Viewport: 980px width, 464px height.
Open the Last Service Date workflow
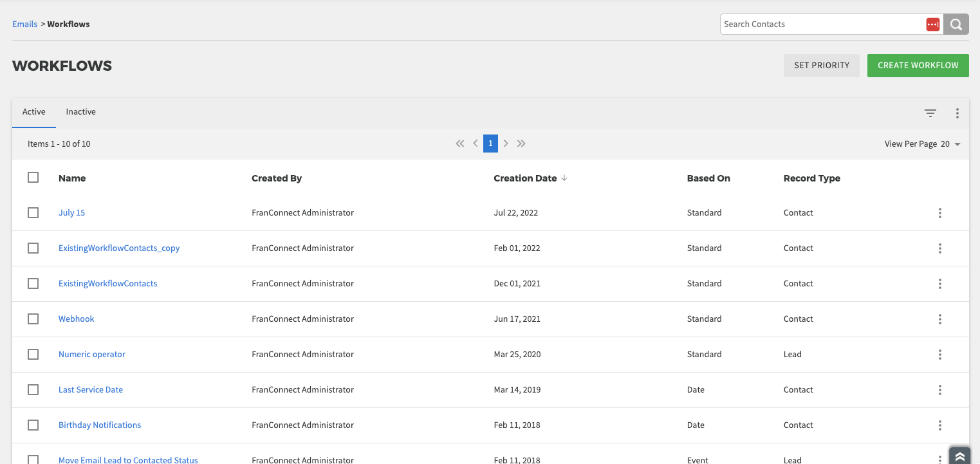91,390
